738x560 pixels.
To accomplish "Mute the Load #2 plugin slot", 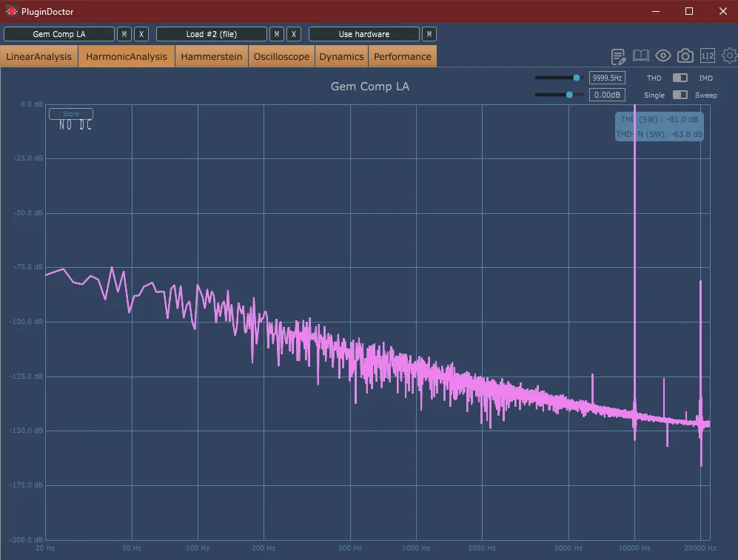I will tap(277, 34).
